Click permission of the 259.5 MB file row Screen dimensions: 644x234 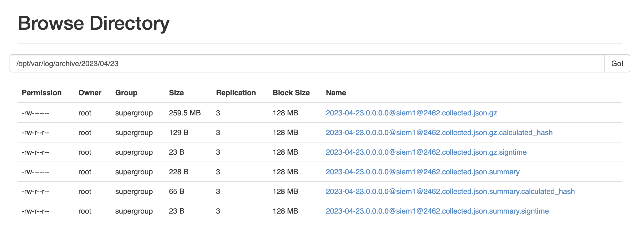(36, 113)
